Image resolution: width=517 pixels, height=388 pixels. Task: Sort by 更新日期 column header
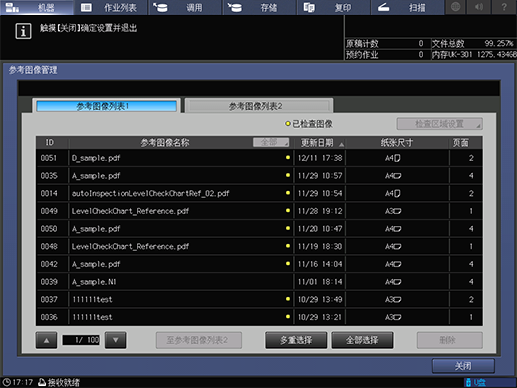click(x=320, y=143)
